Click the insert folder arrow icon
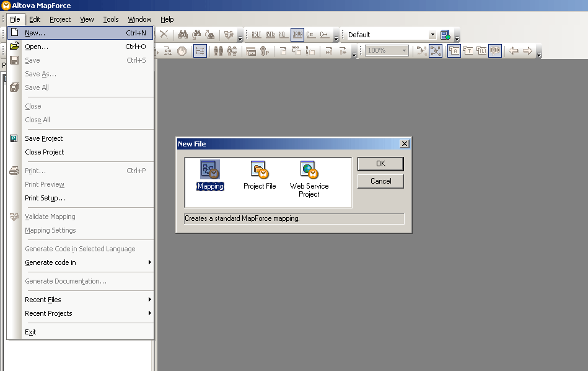This screenshot has height=371, width=588. [x=283, y=51]
